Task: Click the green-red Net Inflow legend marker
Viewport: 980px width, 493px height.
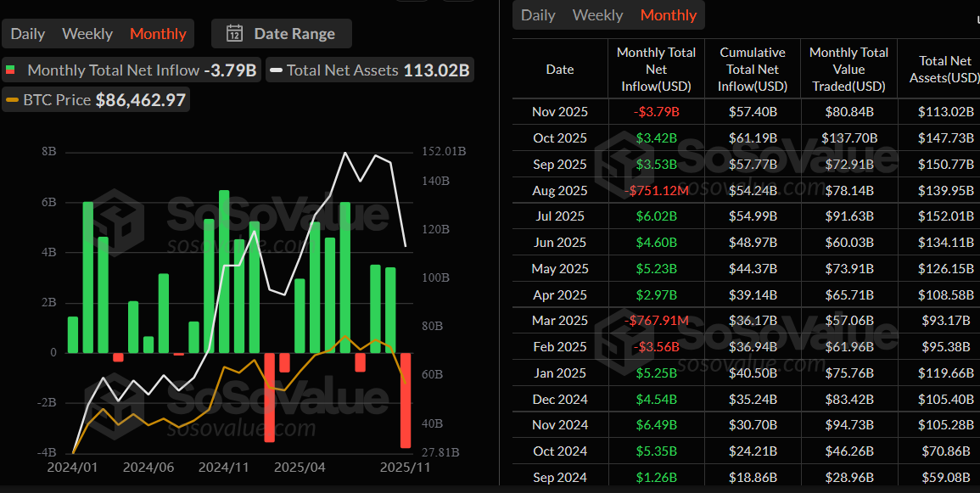Action: pyautogui.click(x=11, y=70)
